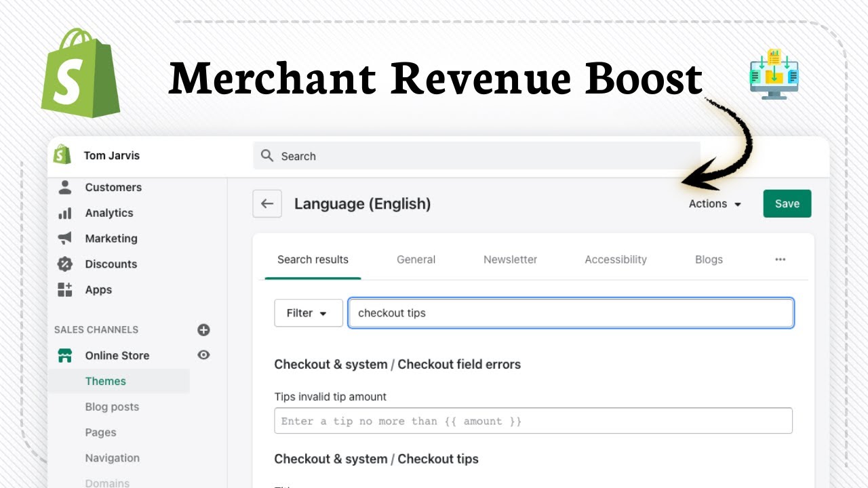This screenshot has width=868, height=488.
Task: Click the Apps grid icon
Action: [65, 290]
